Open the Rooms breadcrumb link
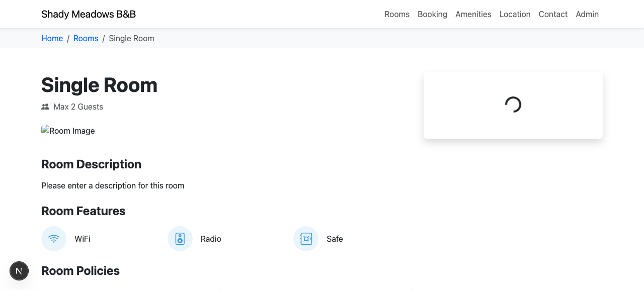The height and width of the screenshot is (290, 644). click(86, 38)
